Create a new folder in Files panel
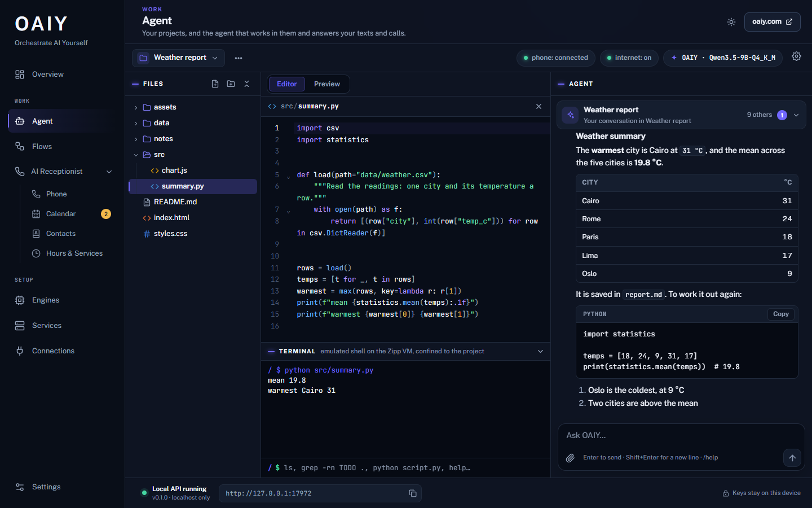Image resolution: width=812 pixels, height=508 pixels. pyautogui.click(x=231, y=84)
